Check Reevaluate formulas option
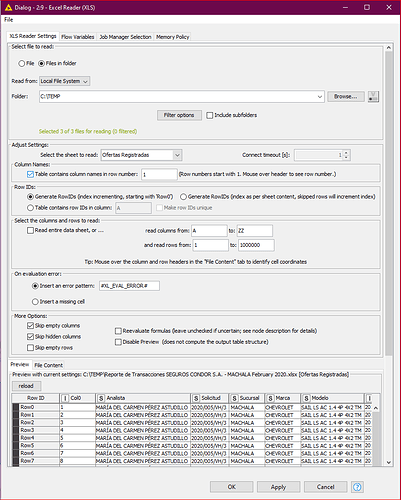 coord(118,331)
